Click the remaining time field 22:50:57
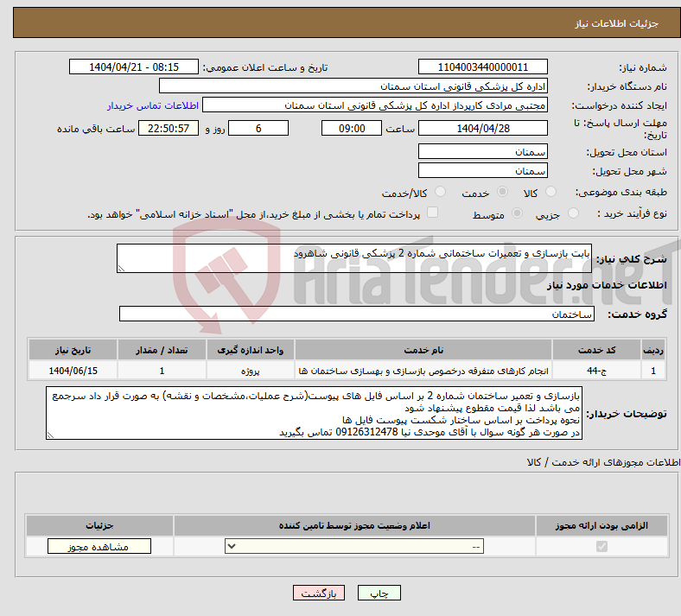The height and width of the screenshot is (616, 681). 169,128
